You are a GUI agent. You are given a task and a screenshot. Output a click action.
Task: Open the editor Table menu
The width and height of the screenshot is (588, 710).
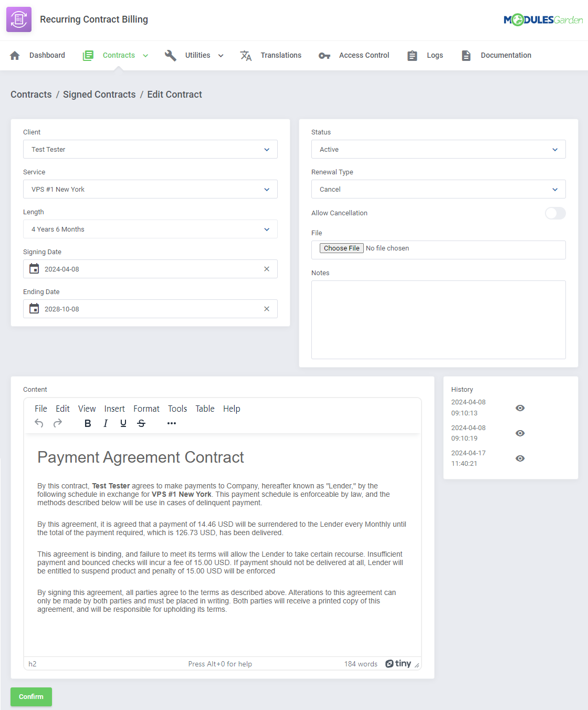click(x=205, y=409)
